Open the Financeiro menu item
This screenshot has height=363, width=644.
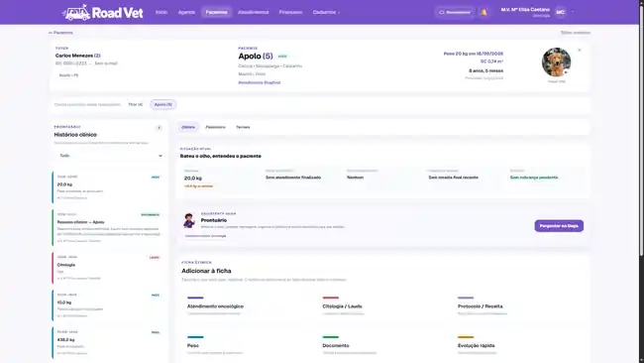pos(290,12)
